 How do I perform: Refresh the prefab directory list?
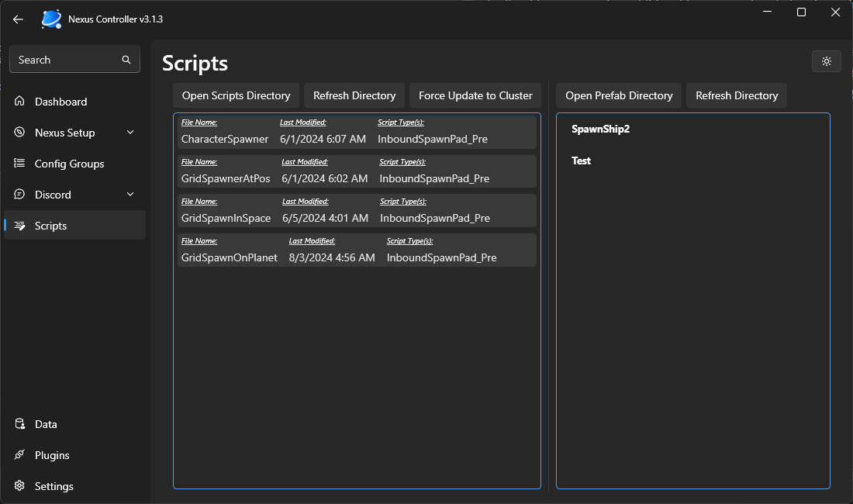pyautogui.click(x=736, y=95)
